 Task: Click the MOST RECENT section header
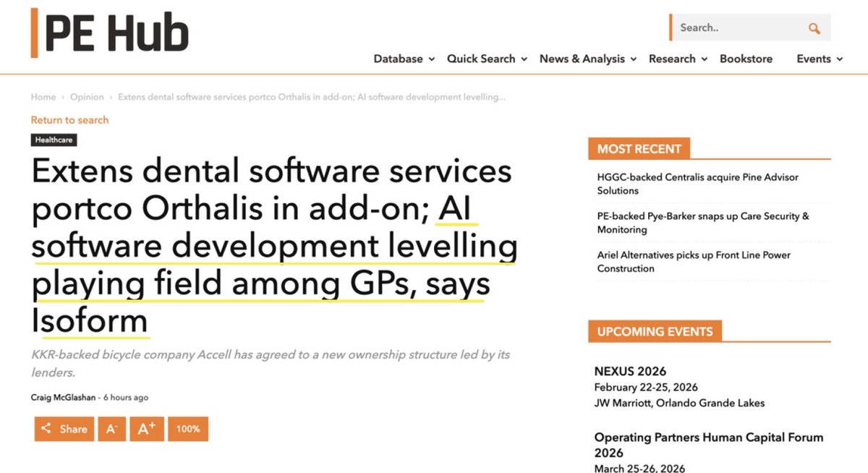click(x=639, y=149)
